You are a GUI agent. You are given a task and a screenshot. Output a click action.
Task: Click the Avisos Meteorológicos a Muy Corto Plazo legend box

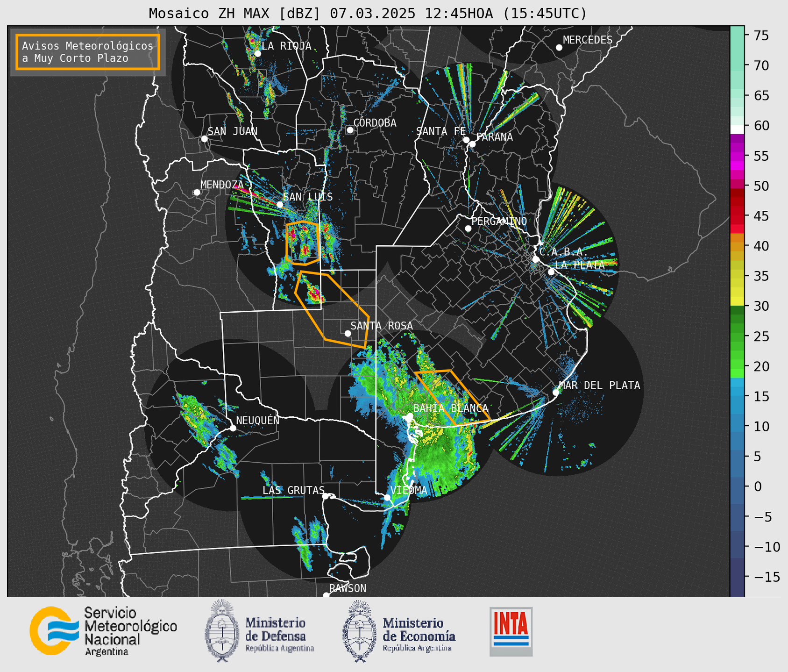88,52
